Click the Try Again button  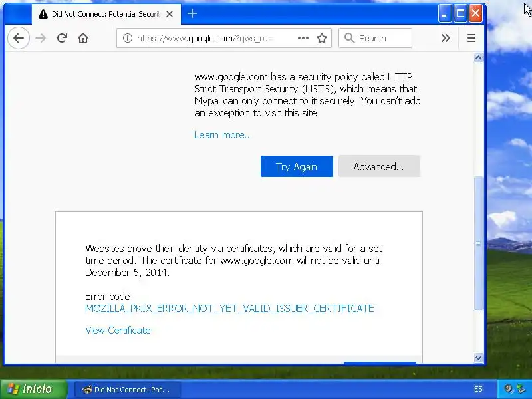297,166
